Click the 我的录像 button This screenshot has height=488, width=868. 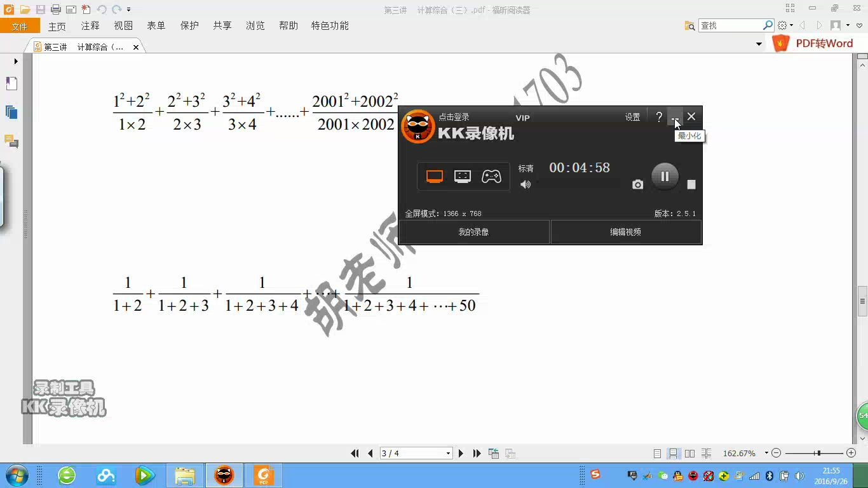pos(473,232)
